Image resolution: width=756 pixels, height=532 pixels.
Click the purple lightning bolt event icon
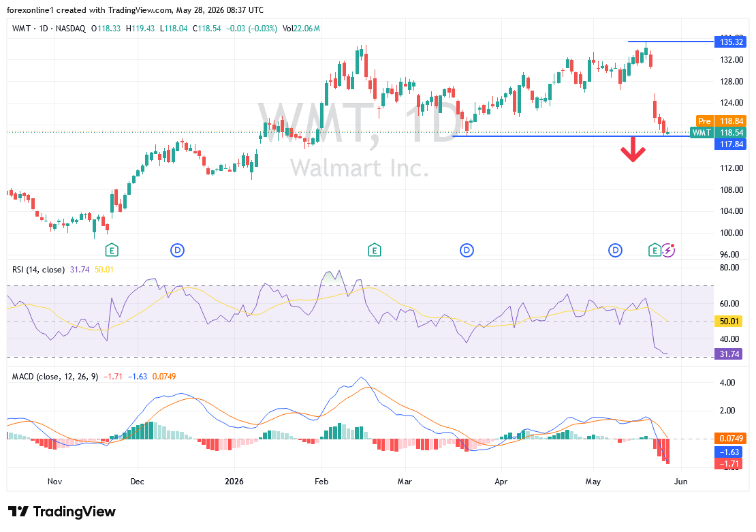(x=668, y=250)
